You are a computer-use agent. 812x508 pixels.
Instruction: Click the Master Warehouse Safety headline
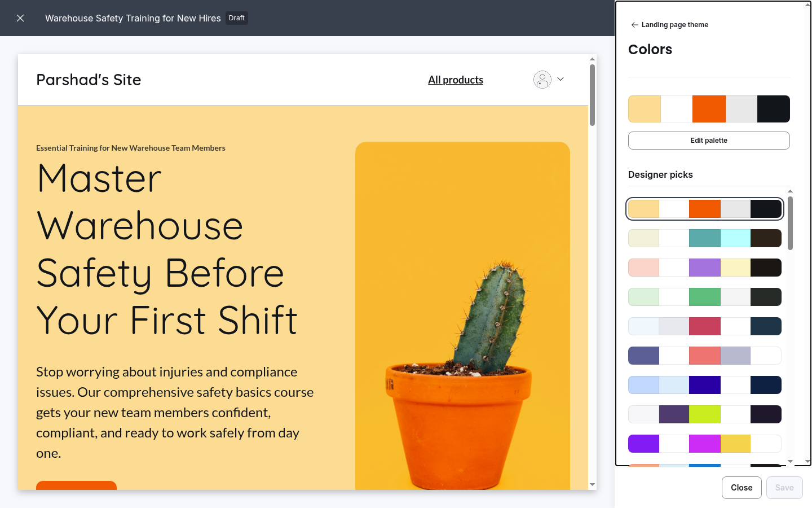pos(167,249)
